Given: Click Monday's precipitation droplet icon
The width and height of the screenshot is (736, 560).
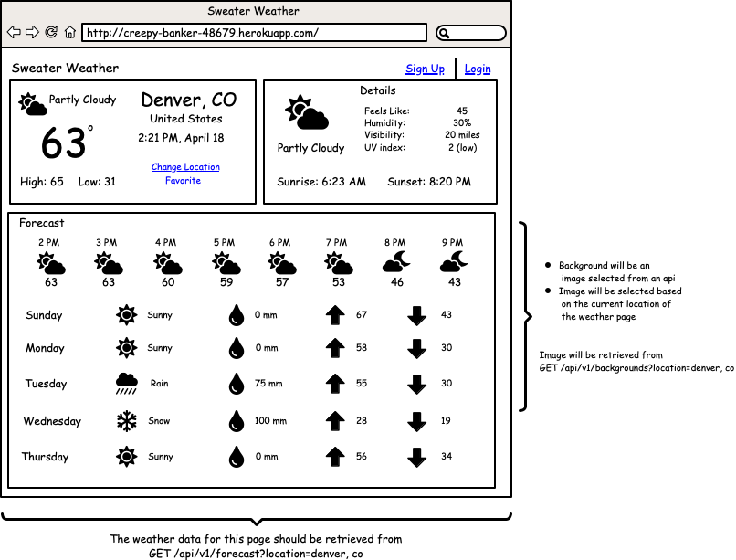Looking at the screenshot, I should tap(237, 348).
